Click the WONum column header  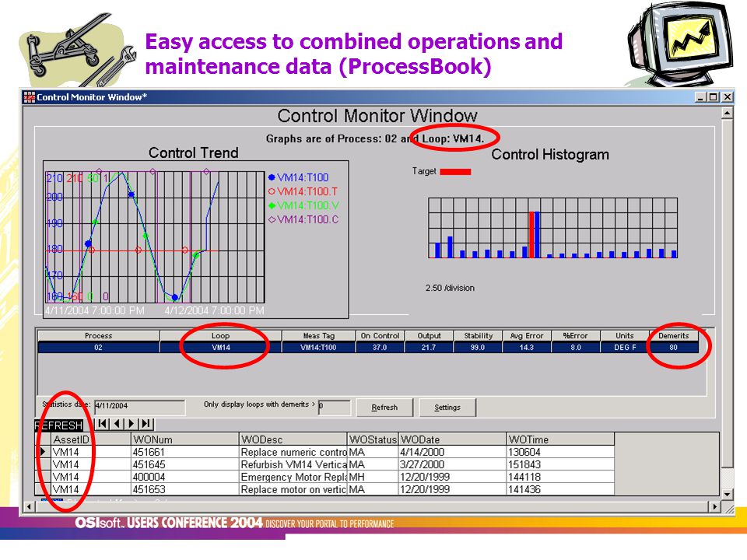coord(185,439)
